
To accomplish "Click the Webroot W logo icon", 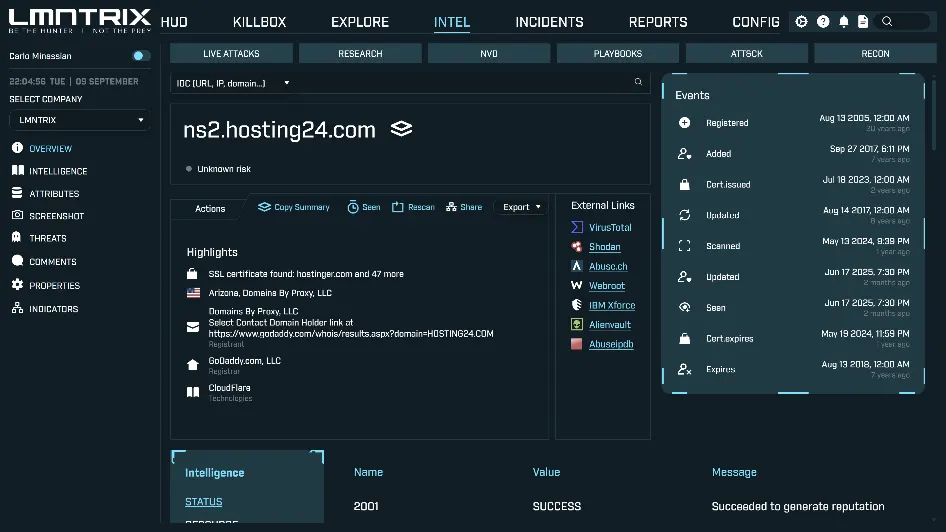I will pyautogui.click(x=577, y=285).
